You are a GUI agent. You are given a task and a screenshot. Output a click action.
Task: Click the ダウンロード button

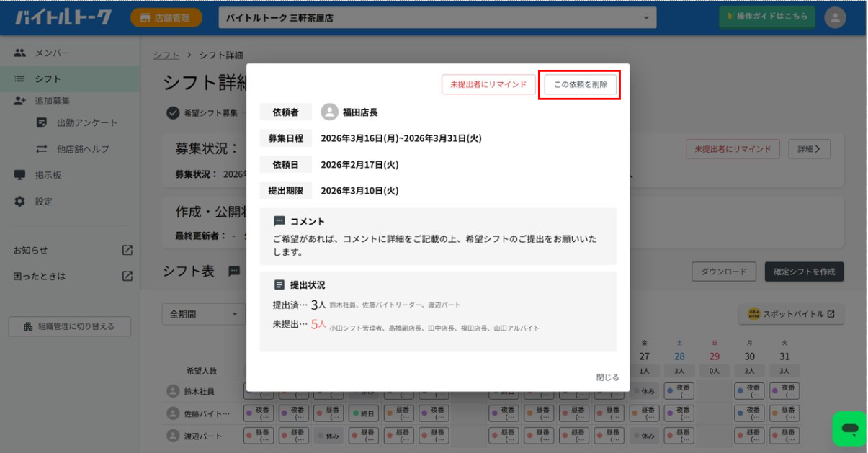click(724, 272)
